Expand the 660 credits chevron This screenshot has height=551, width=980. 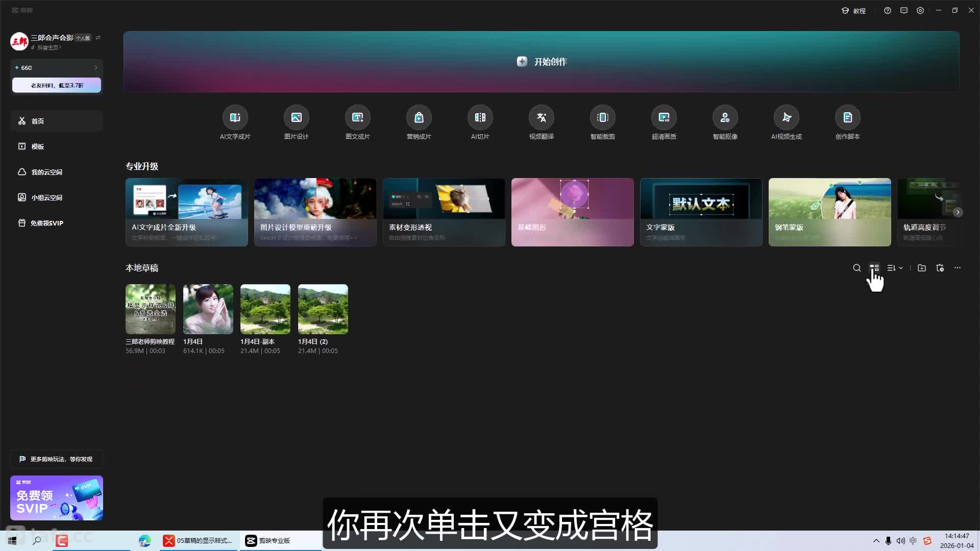95,67
